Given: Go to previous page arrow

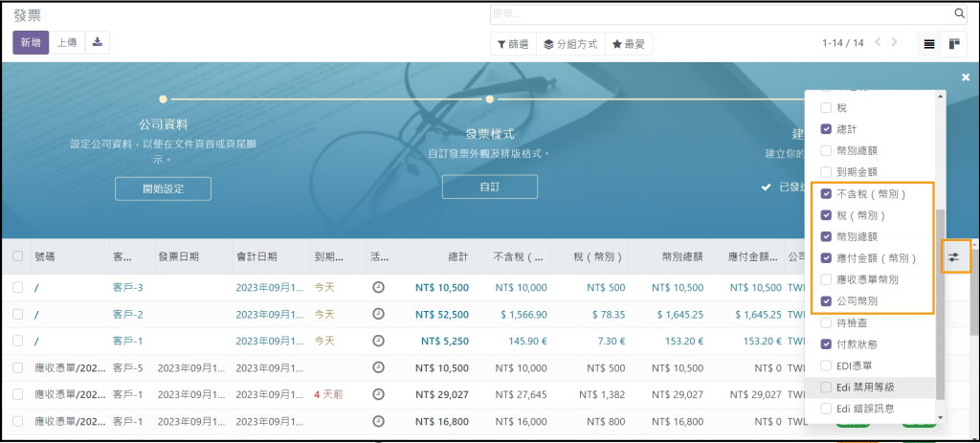Looking at the screenshot, I should click(x=878, y=42).
